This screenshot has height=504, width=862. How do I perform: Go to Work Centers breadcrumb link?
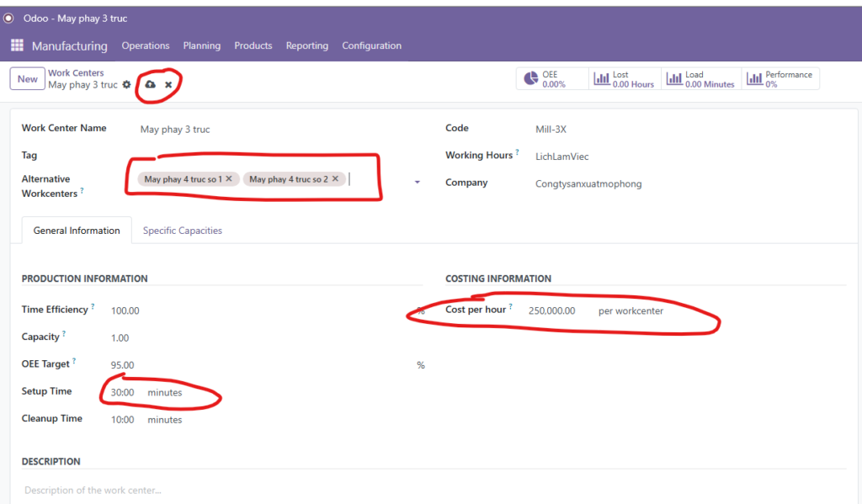click(x=76, y=73)
